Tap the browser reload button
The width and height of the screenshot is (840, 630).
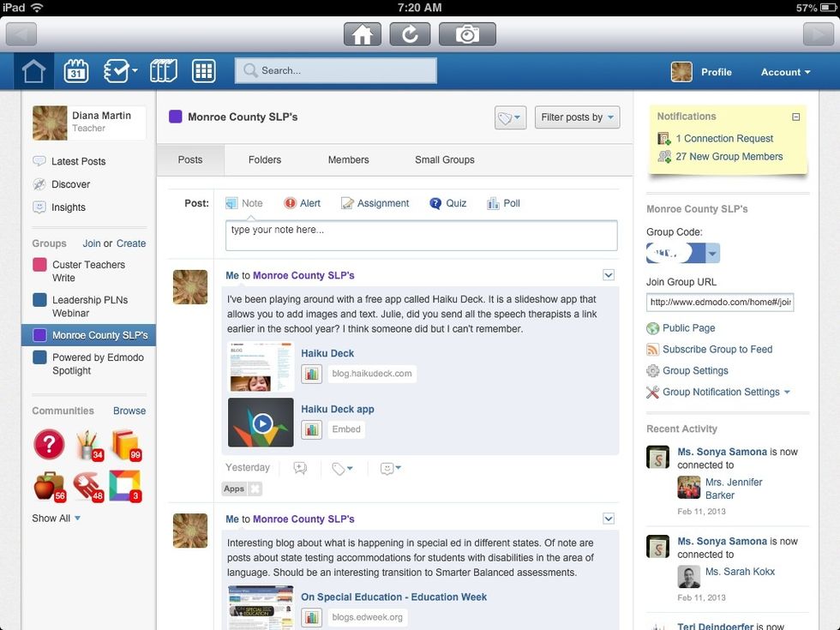[x=410, y=34]
